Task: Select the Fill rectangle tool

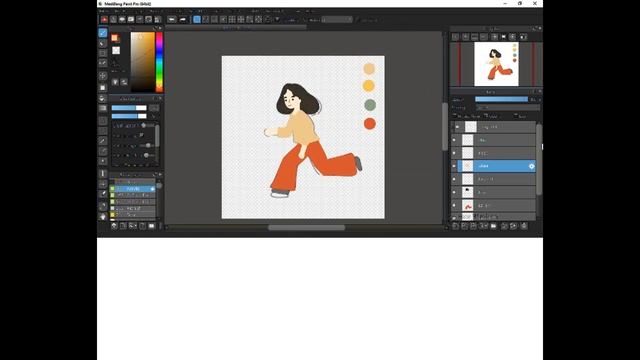Action: tap(103, 87)
